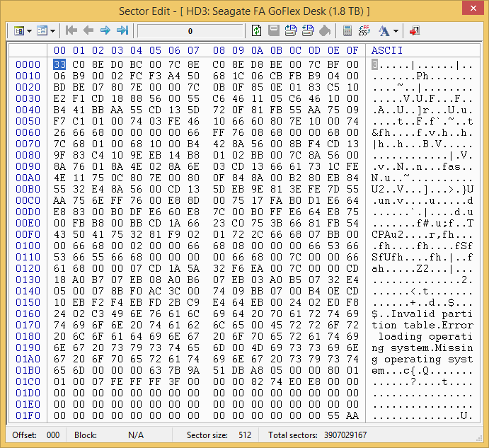489x448 pixels.
Task: Click ASCII text 'g operating syst'
Action: point(422,359)
